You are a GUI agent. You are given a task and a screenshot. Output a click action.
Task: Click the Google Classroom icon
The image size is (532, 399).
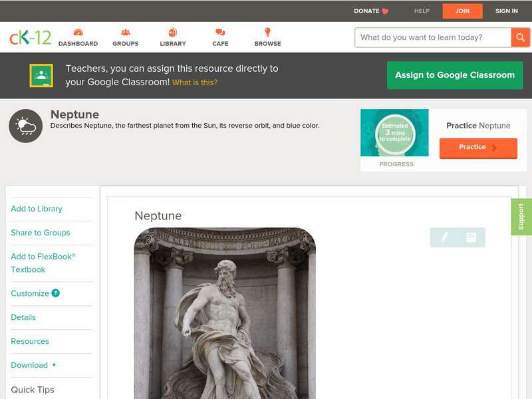click(x=41, y=75)
